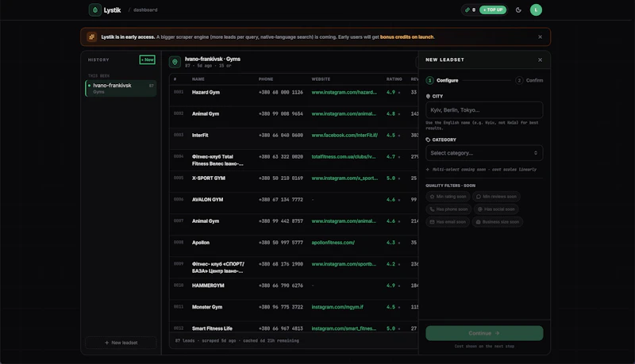Click the TOP UP button
635x364 pixels.
pos(493,10)
